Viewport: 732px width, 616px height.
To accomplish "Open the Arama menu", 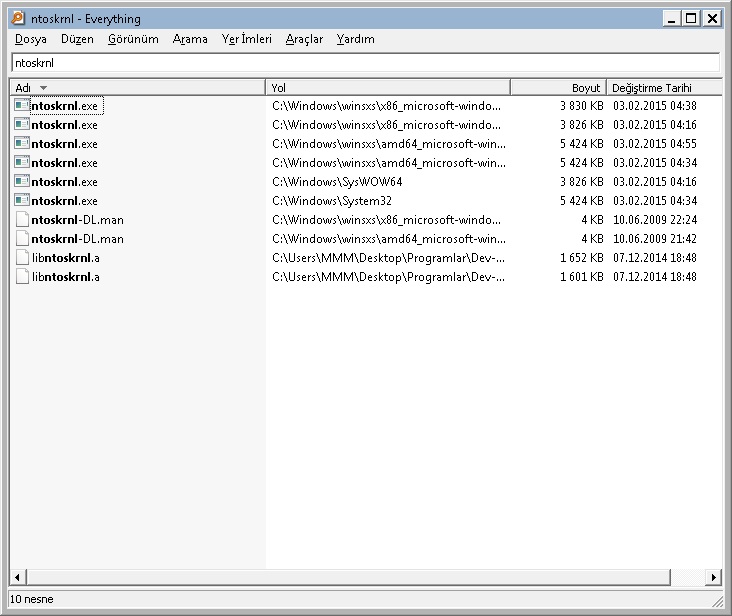I will 190,39.
